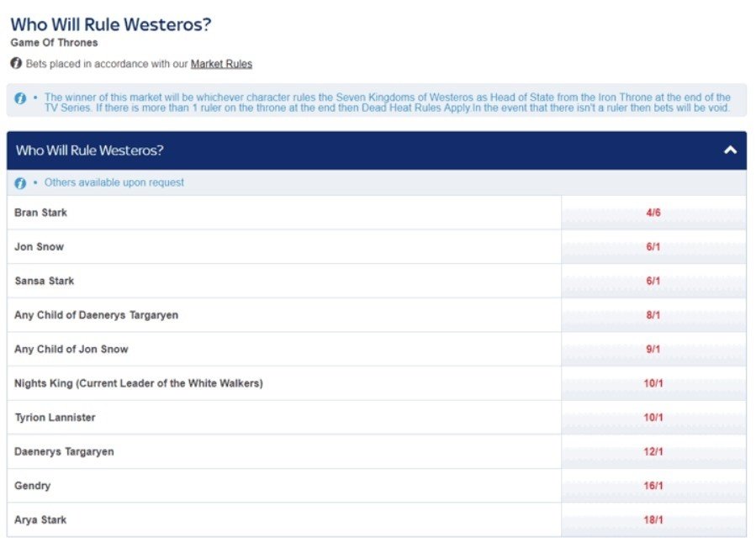Click the Gendry selection name
This screenshot has width=756, height=548.
coord(33,486)
